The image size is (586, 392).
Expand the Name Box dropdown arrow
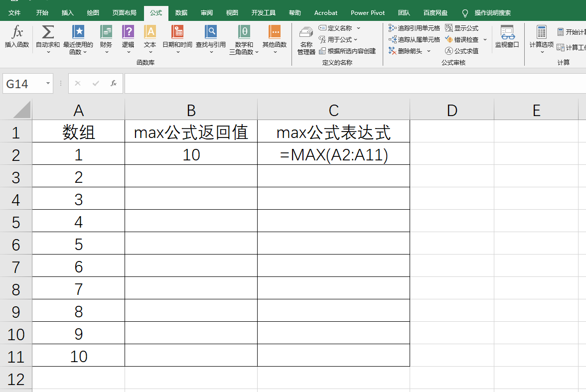(48, 83)
